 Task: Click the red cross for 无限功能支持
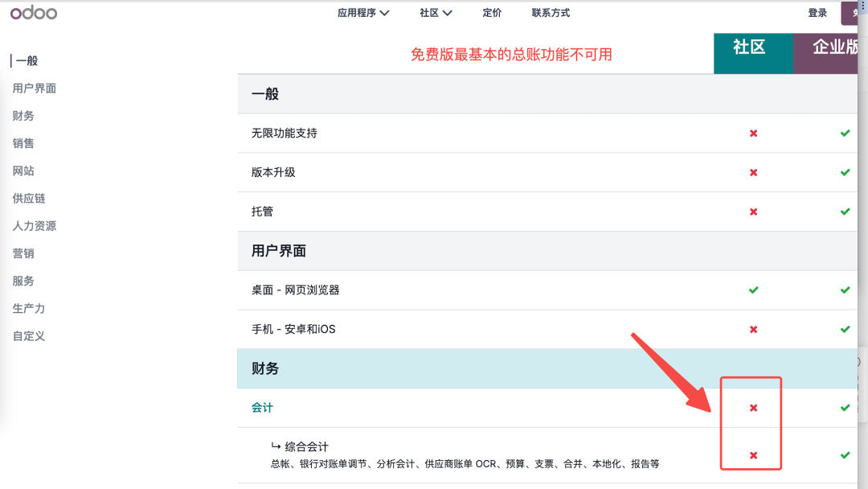coord(753,134)
